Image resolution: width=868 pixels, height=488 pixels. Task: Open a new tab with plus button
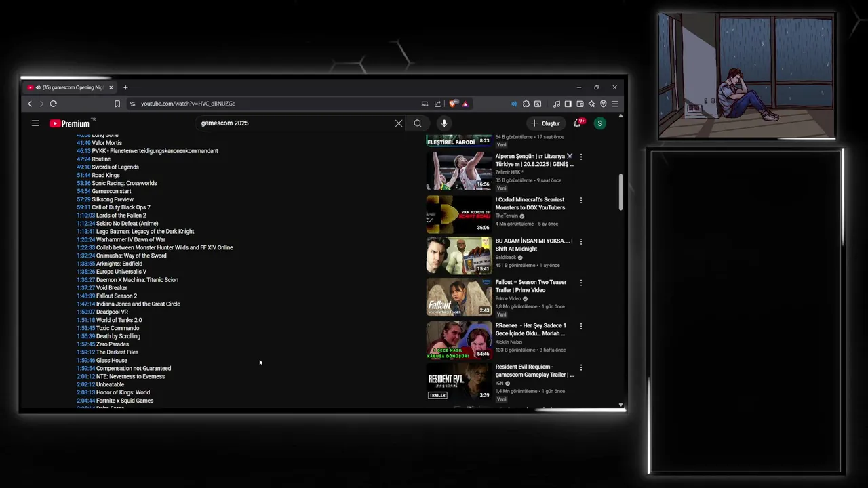(125, 87)
